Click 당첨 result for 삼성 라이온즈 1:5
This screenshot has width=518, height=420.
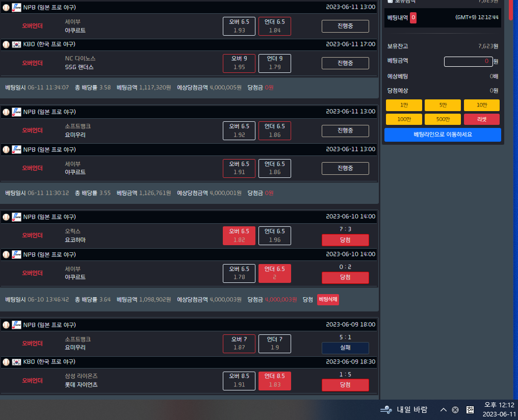coord(345,385)
